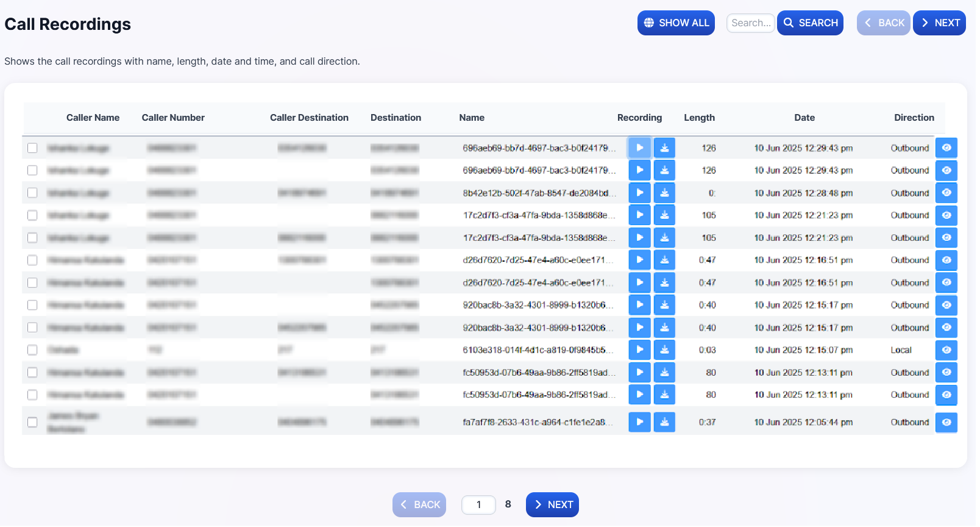Tick checkbox of 920bac8b row with filled Caller Destination
This screenshot has width=980, height=527.
pyautogui.click(x=32, y=328)
